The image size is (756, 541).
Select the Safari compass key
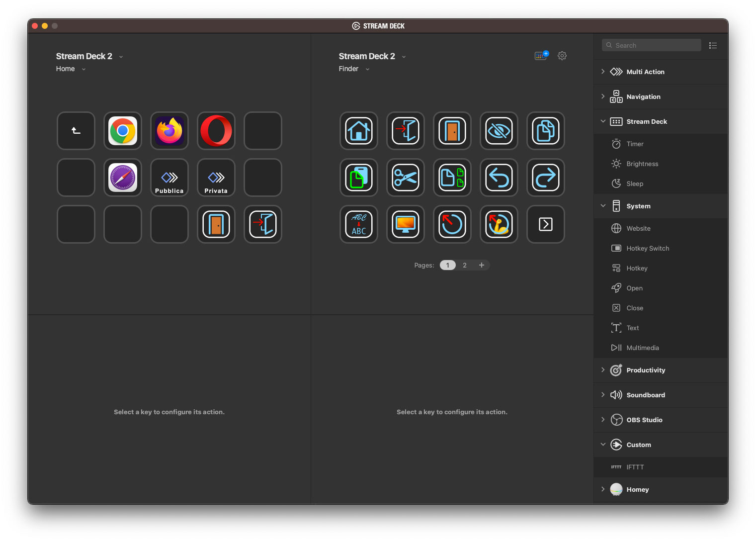coord(123,178)
